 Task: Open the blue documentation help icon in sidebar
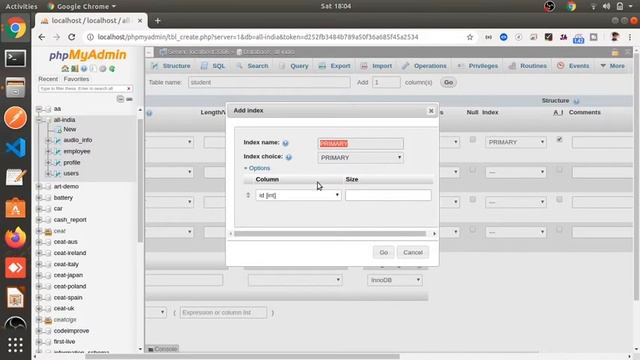(84, 69)
